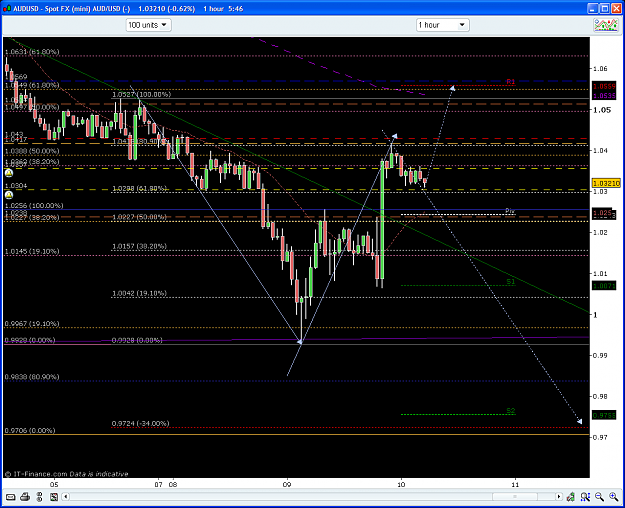Click the green 1.0071 price label
Image resolution: width=625 pixels, height=508 pixels.
click(x=604, y=286)
